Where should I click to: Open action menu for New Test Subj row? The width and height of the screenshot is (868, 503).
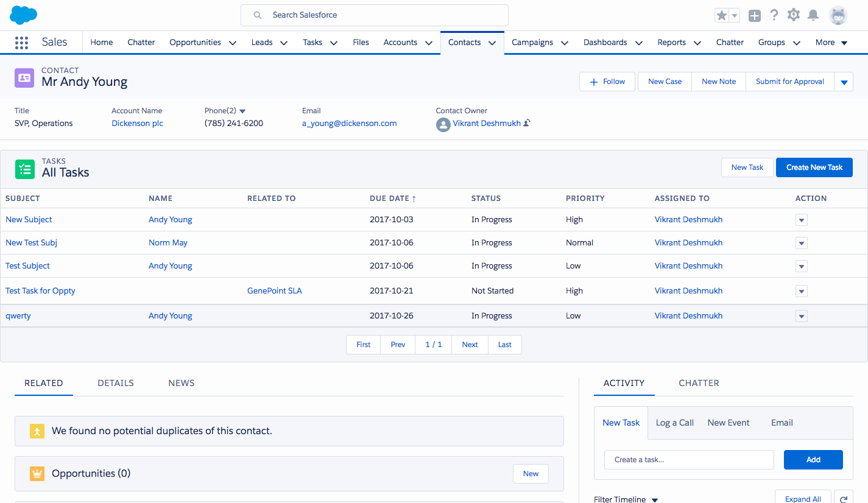click(802, 243)
